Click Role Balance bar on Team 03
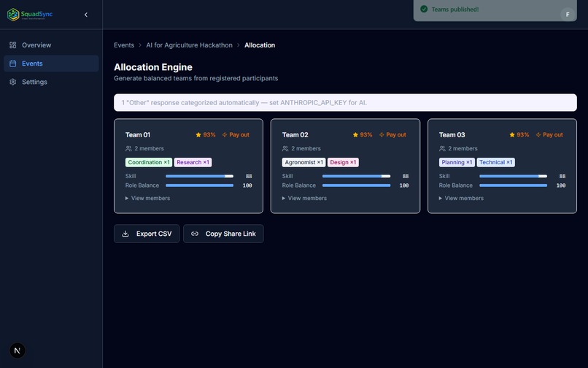This screenshot has width=588, height=368. pyautogui.click(x=514, y=185)
